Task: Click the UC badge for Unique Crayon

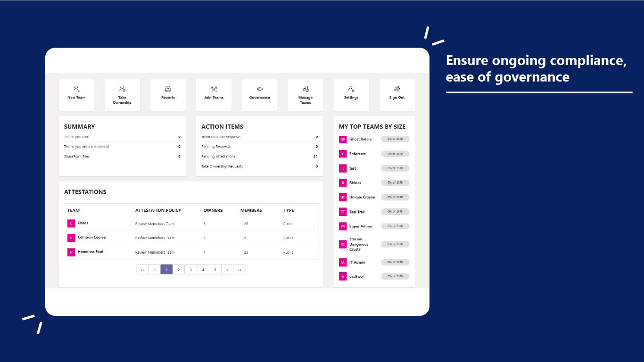Action: click(x=343, y=197)
